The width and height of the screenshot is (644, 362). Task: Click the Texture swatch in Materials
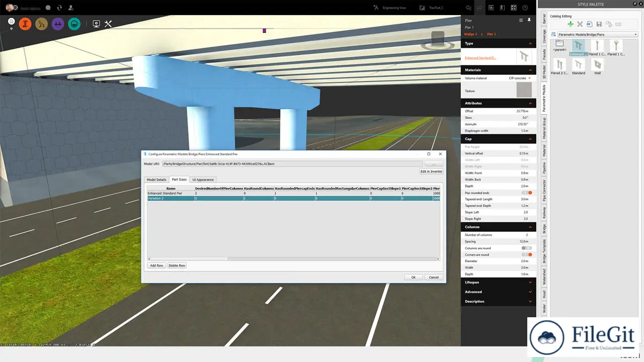click(524, 90)
